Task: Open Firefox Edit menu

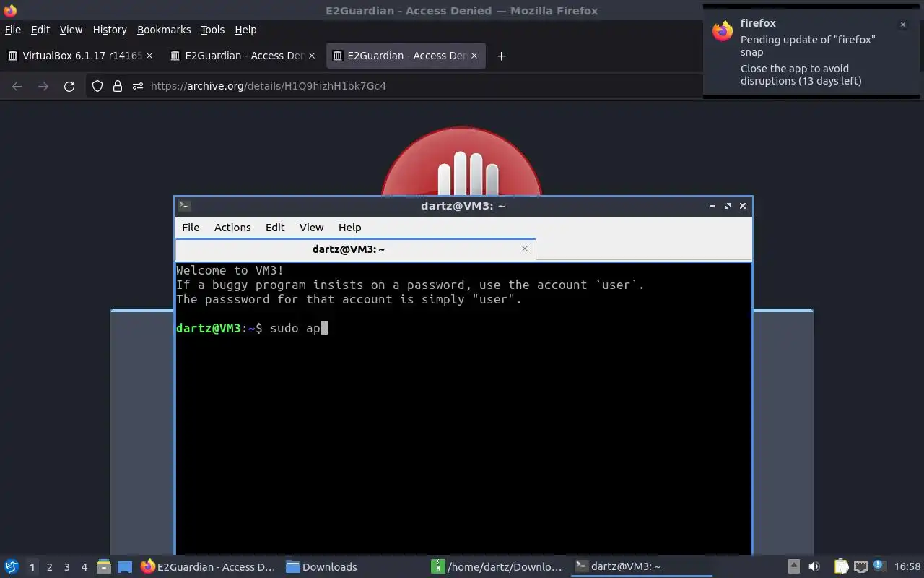Action: coord(40,30)
